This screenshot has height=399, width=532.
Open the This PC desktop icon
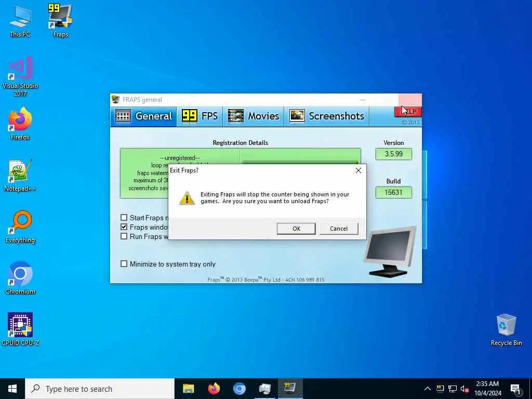20,21
